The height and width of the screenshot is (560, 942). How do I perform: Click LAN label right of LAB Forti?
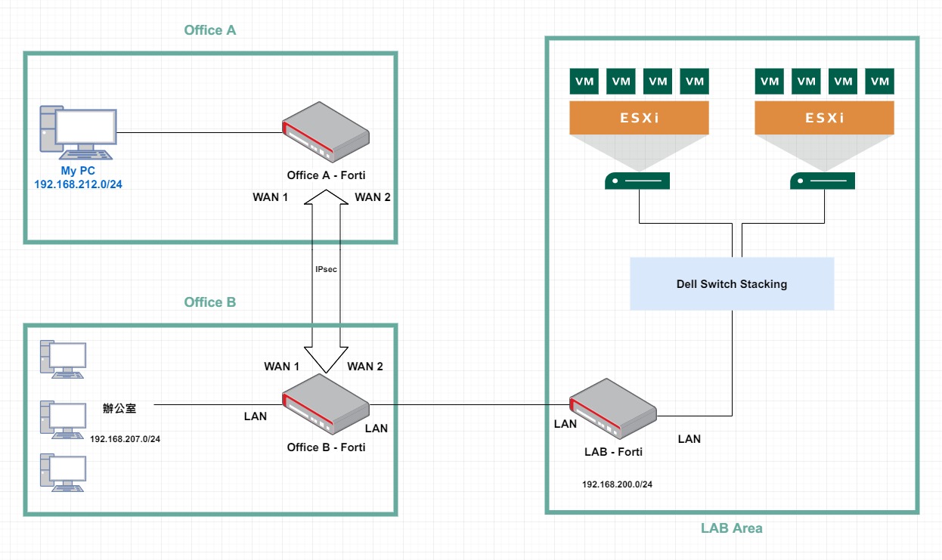pyautogui.click(x=689, y=439)
